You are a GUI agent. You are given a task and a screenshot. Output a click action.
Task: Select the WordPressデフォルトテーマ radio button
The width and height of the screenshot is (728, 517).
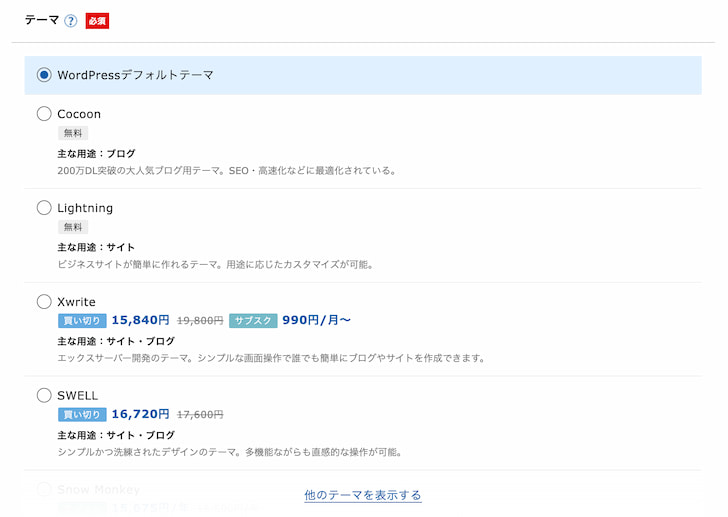click(x=44, y=75)
